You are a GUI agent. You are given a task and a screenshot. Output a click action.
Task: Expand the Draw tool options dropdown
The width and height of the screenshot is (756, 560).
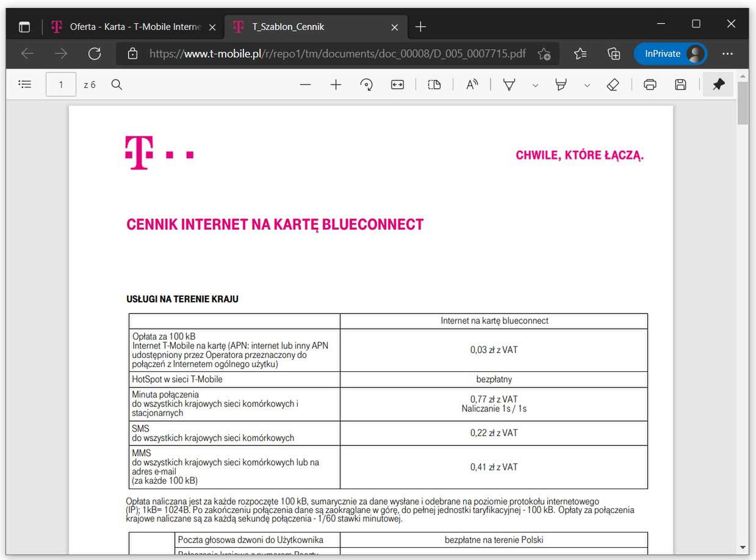[x=535, y=85]
